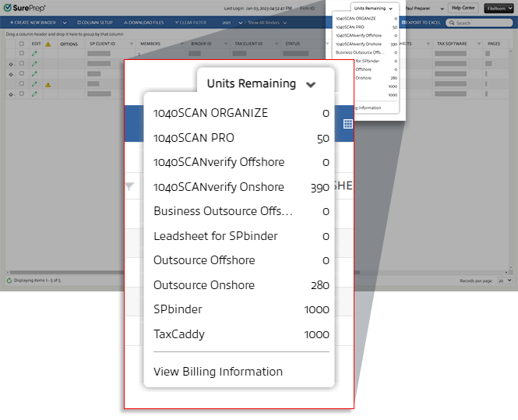Expand the second binder row

11,65
